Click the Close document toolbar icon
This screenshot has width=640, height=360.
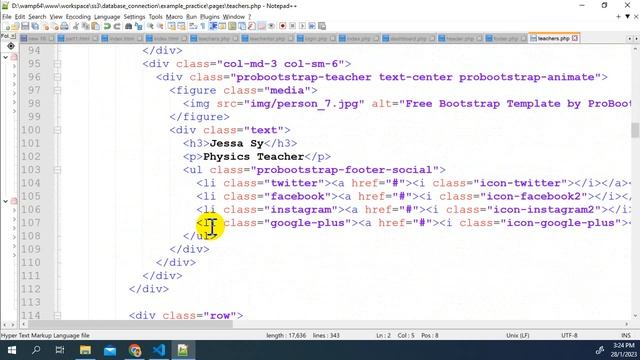(45, 26)
